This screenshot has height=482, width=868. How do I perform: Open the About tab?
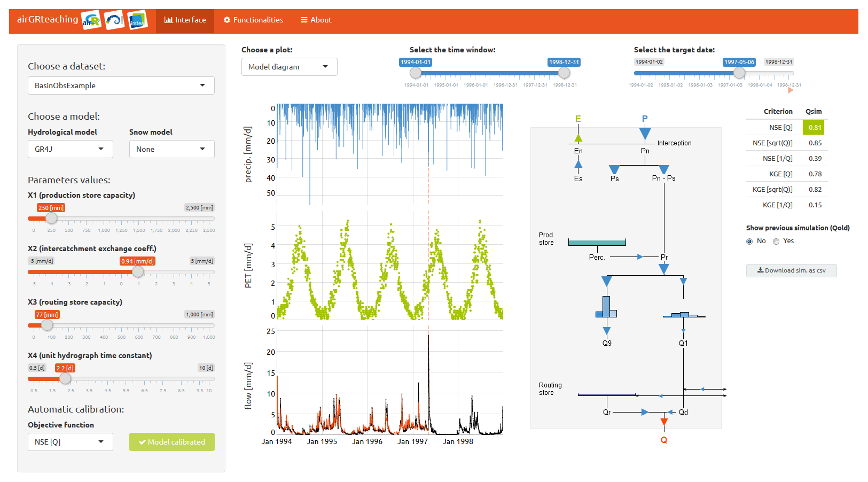316,20
